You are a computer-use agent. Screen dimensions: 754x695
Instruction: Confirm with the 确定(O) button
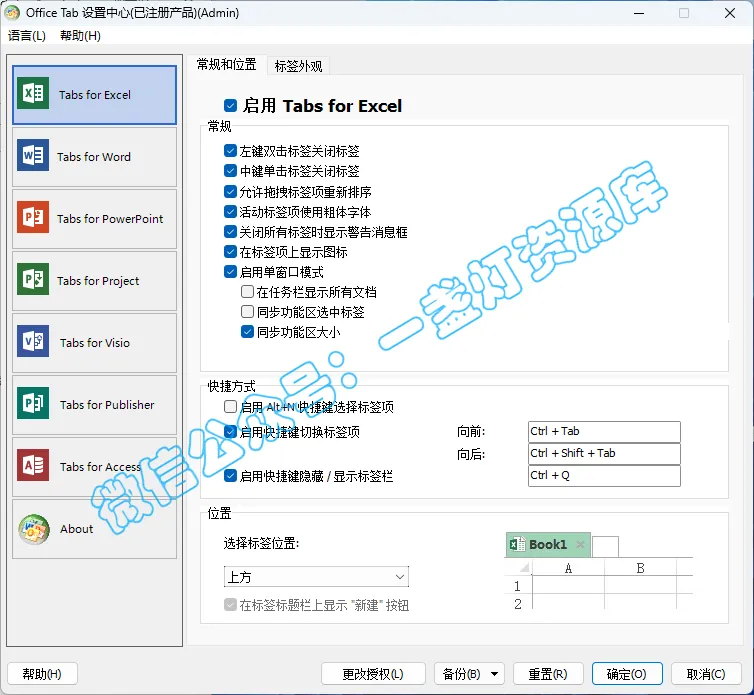click(x=627, y=674)
